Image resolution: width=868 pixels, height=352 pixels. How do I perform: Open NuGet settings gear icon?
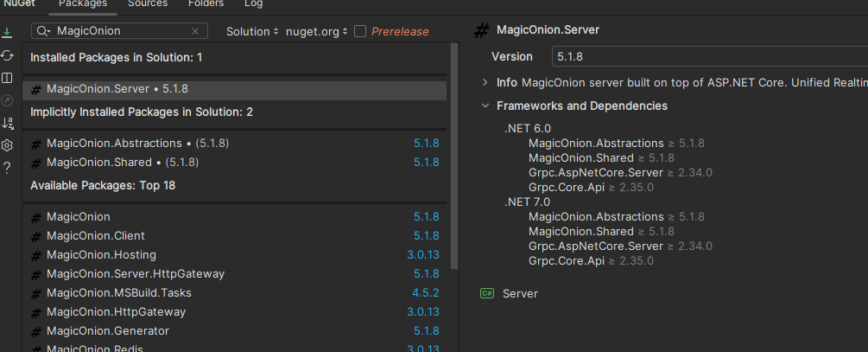[x=7, y=146]
